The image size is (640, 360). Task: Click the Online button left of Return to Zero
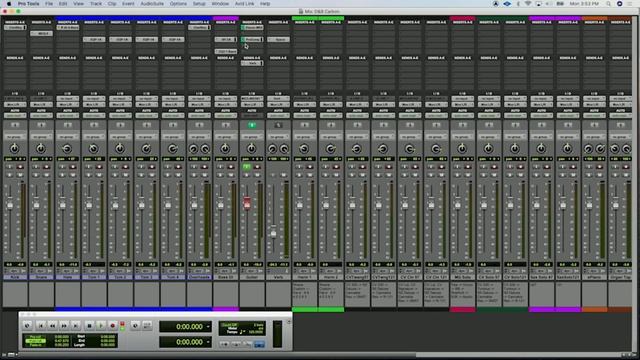[x=27, y=325]
